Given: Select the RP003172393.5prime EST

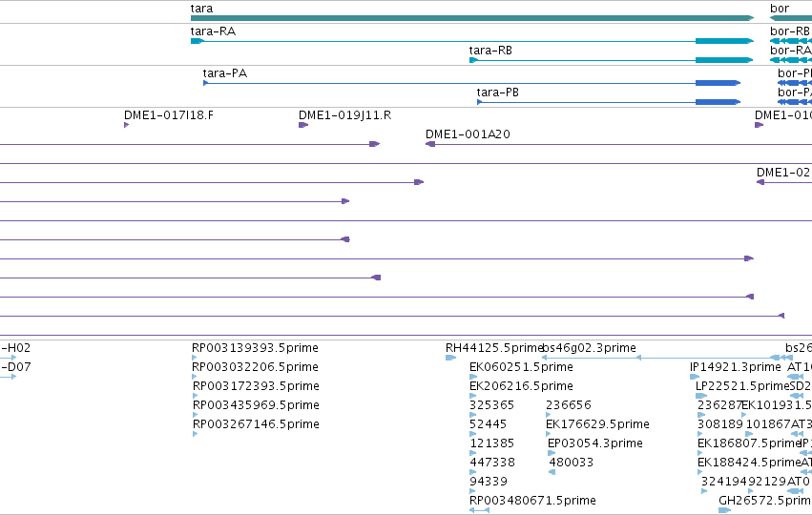Looking at the screenshot, I should (256, 386).
